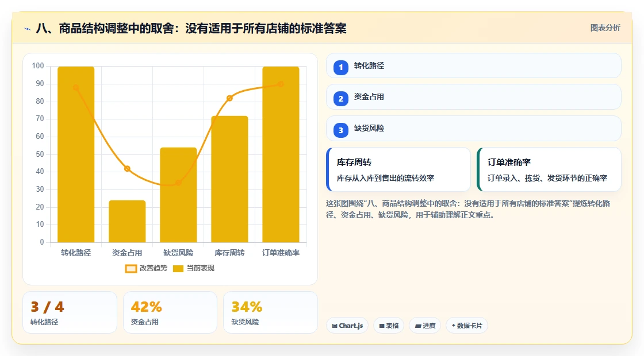Click the 转化路径 x-axis label

pyautogui.click(x=76, y=253)
